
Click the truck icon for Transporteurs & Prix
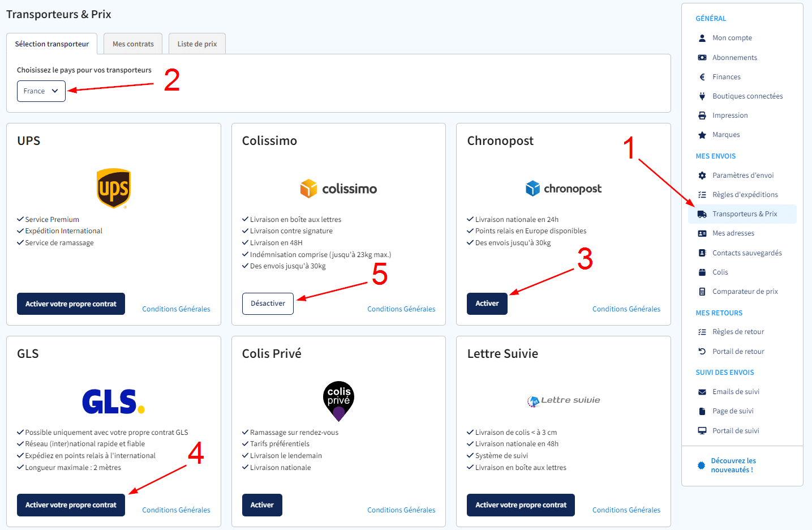(x=702, y=214)
